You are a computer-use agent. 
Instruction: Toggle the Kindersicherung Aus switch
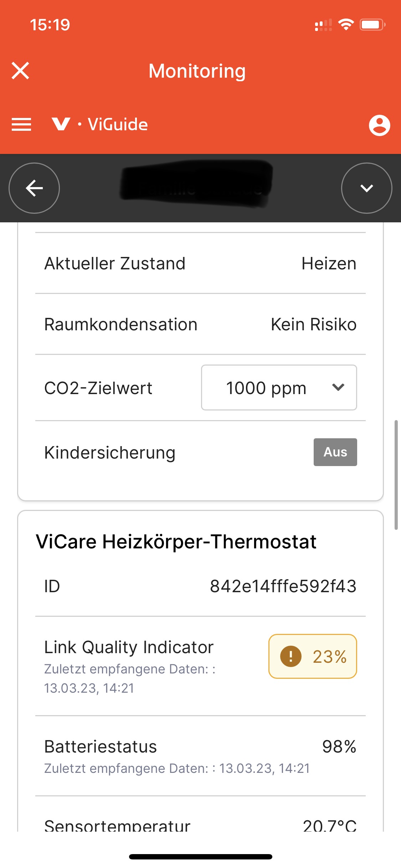(x=335, y=452)
